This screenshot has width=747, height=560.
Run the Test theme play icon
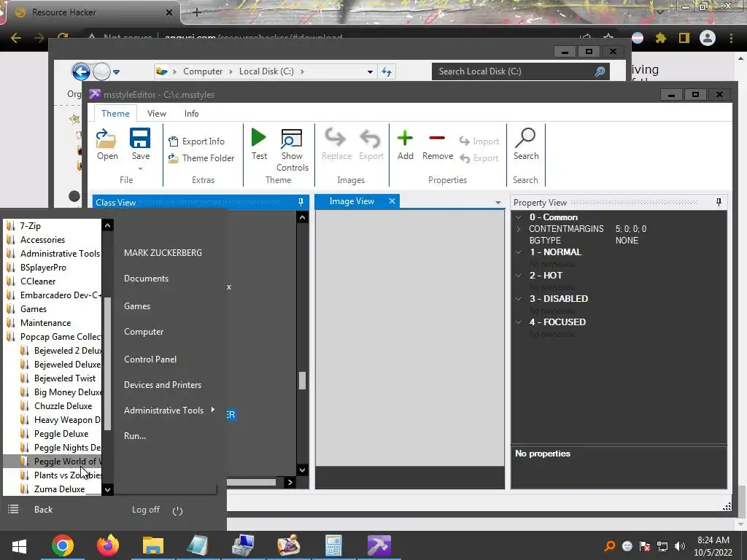point(259,138)
